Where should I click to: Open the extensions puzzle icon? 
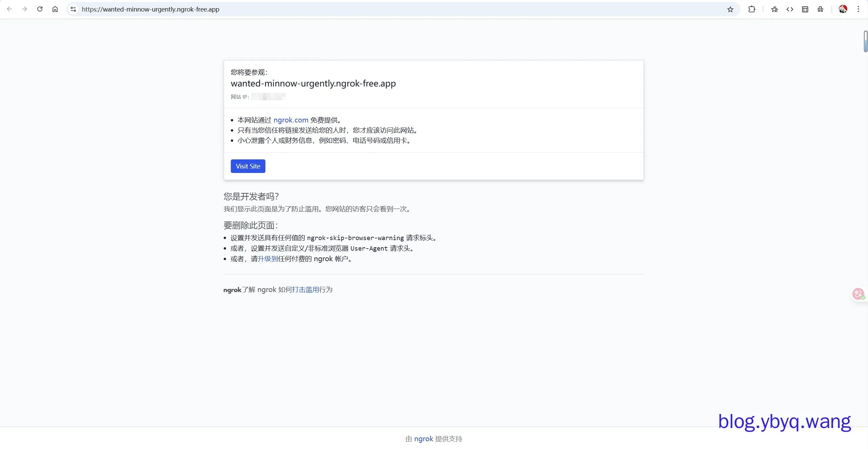pyautogui.click(x=752, y=9)
